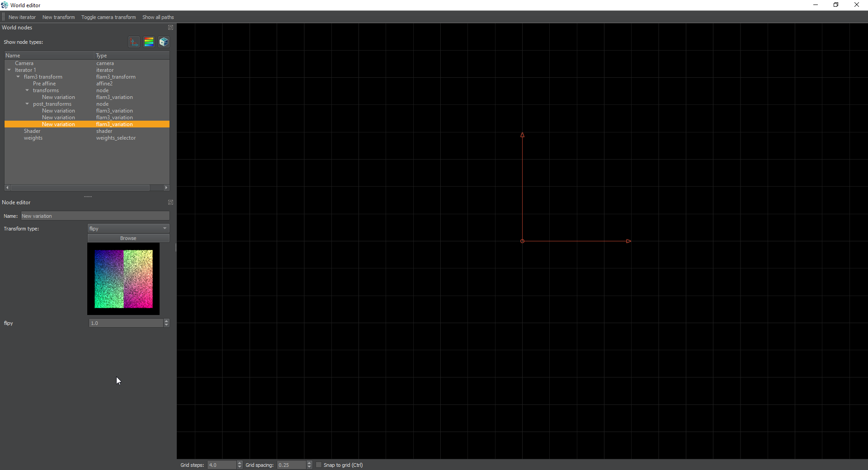Click the flipy value field
This screenshot has height=470, width=868.
point(126,323)
